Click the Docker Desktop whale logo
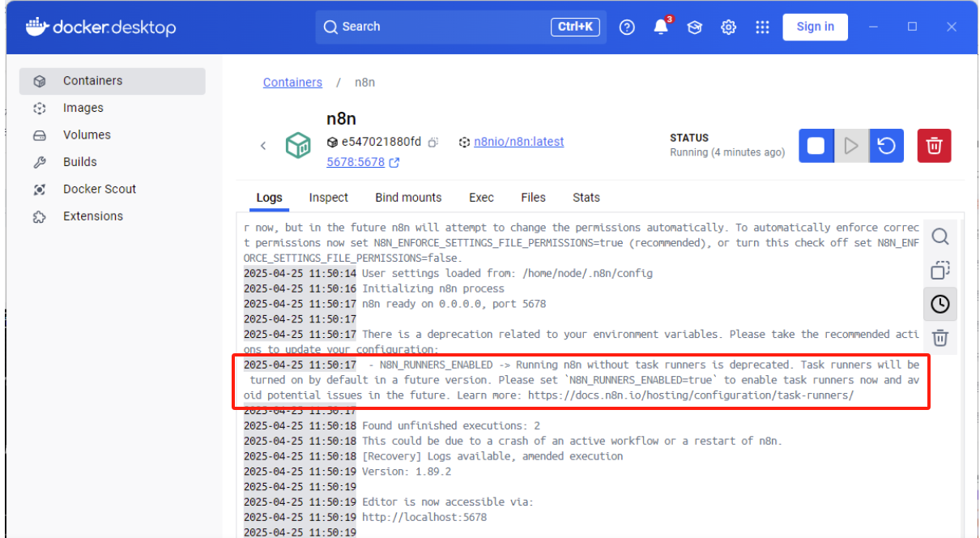 point(37,27)
